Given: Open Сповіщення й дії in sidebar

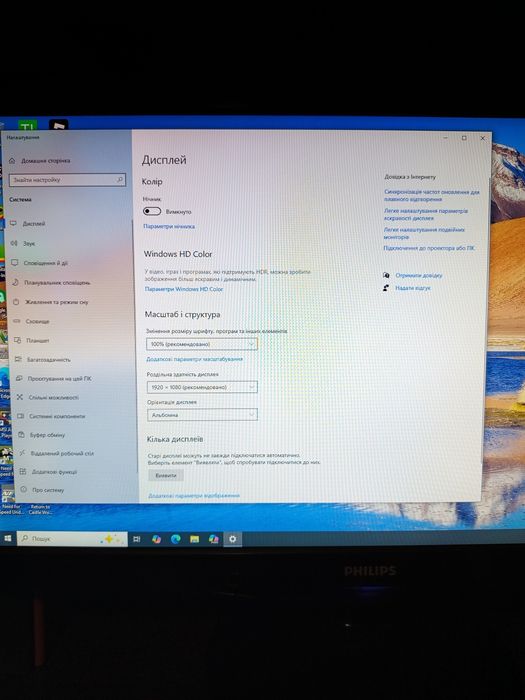Looking at the screenshot, I should pos(39,263).
